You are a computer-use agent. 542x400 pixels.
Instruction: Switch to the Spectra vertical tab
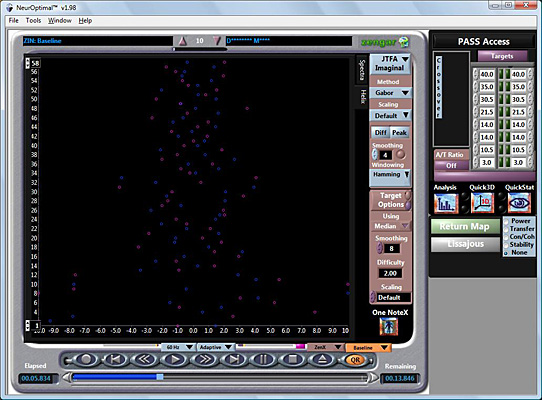(x=362, y=70)
